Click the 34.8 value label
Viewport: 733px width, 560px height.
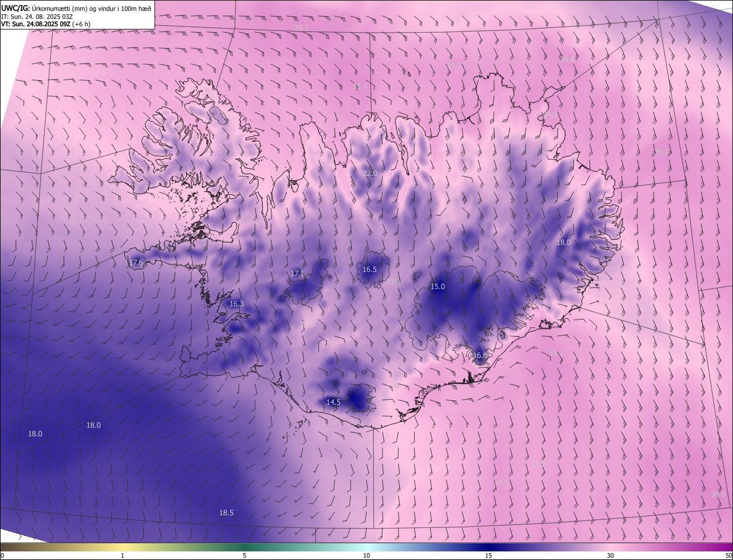[x=568, y=59]
